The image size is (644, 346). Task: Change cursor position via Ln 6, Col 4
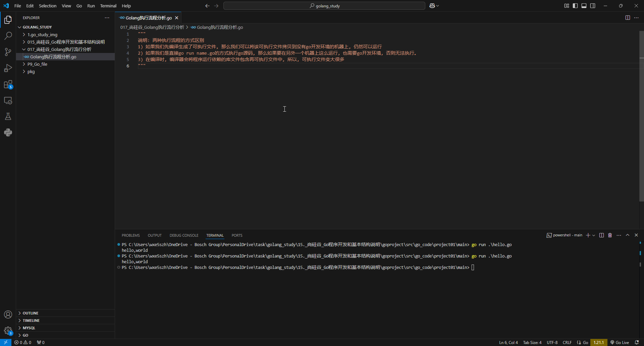[x=508, y=342]
